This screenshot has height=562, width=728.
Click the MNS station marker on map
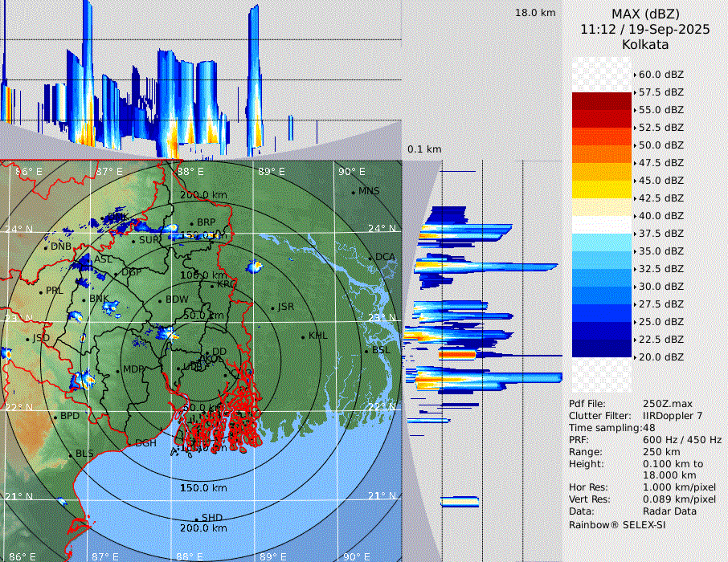click(x=353, y=192)
